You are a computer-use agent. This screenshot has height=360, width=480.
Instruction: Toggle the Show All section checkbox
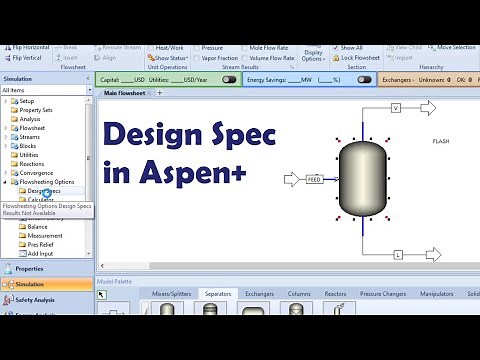(335, 48)
